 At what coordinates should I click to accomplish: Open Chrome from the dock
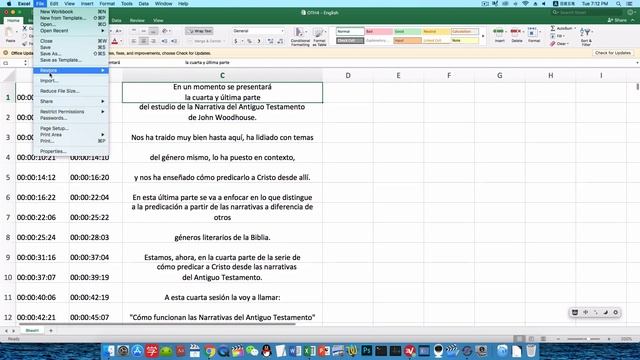click(210, 351)
